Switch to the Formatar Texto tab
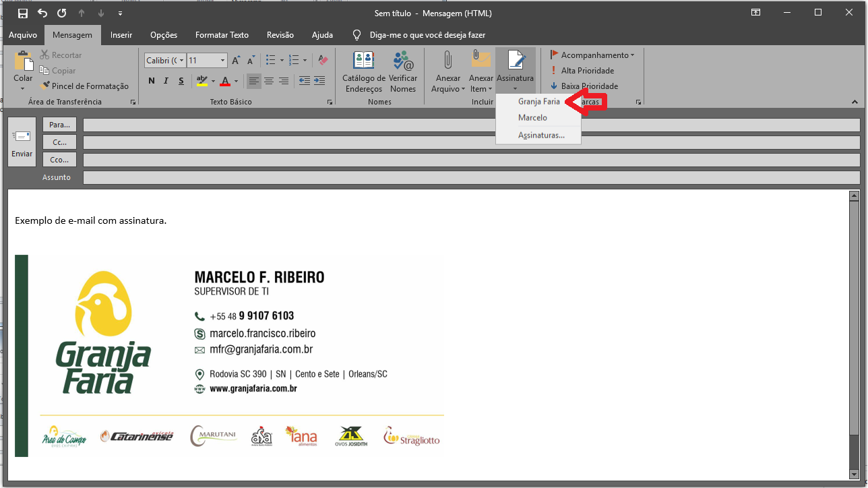868x488 pixels. (x=222, y=34)
